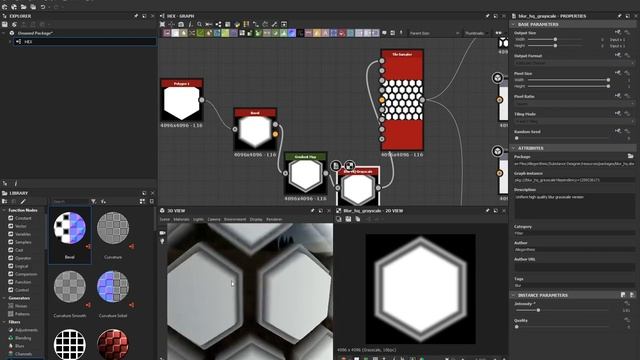The height and width of the screenshot is (360, 640).
Task: Open the Display menu in 3D View
Action: (x=256, y=219)
